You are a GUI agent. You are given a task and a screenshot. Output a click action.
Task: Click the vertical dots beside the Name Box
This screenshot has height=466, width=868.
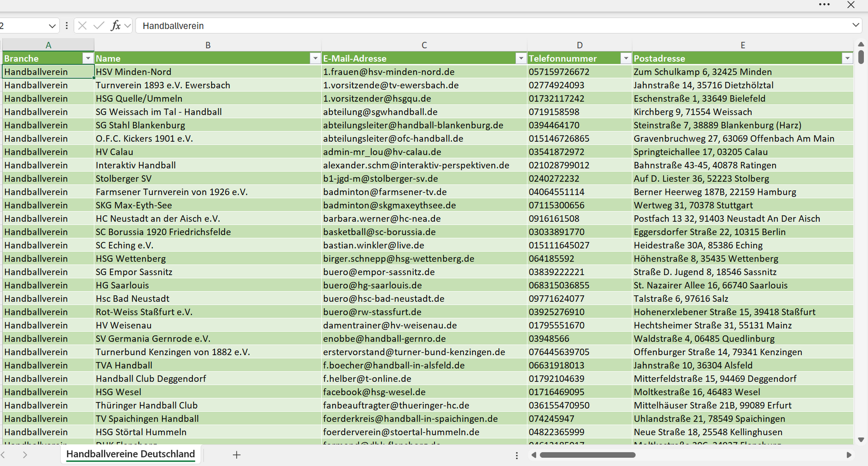[x=67, y=26]
